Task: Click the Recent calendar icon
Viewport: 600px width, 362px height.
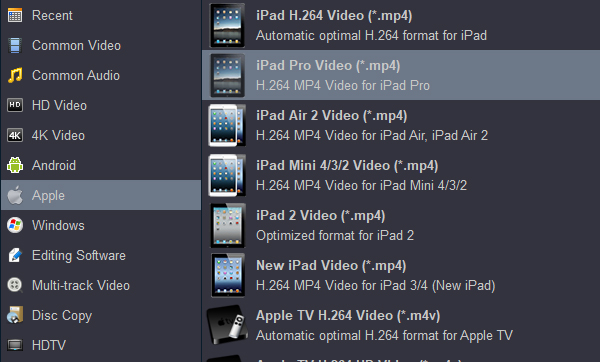Action: [x=15, y=16]
